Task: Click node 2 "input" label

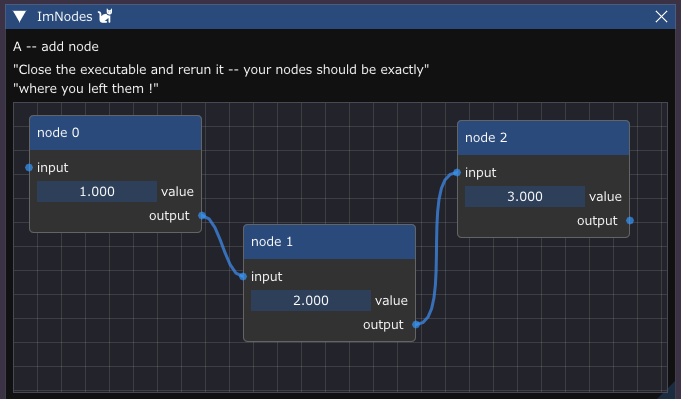Action: [481, 173]
